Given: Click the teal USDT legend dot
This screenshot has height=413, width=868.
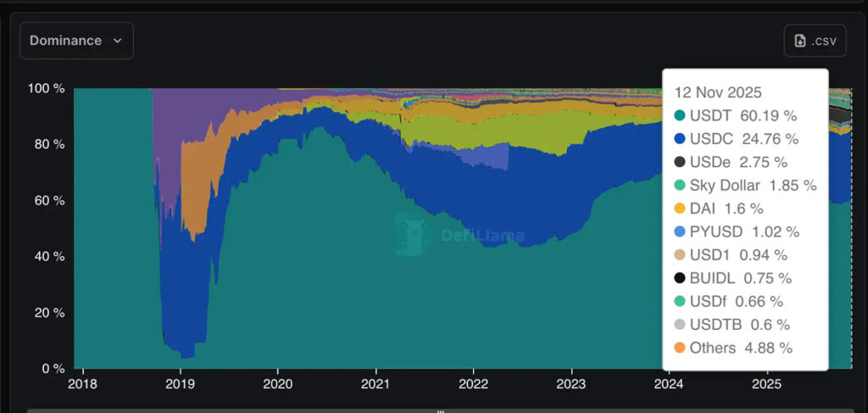Looking at the screenshot, I should click(x=680, y=115).
